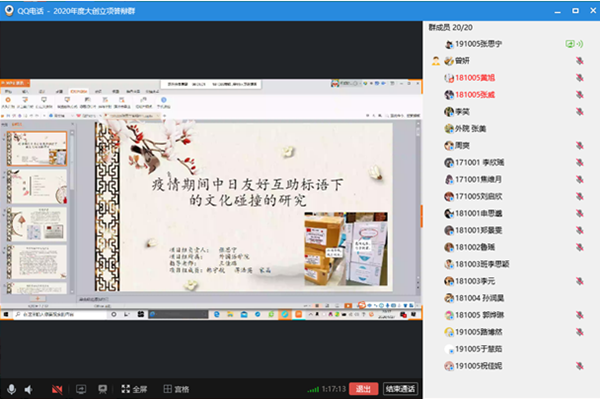Click muted mic icon beside 191005祝佳妮
Screen dimensions: 600x399
(x=580, y=366)
